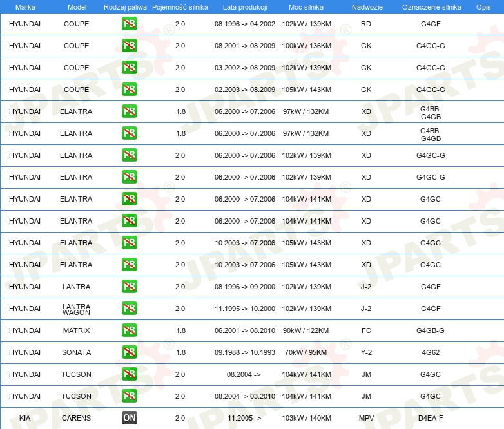This screenshot has width=504, height=429.
Task: Click the Moc silnika column header
Action: click(306, 6)
